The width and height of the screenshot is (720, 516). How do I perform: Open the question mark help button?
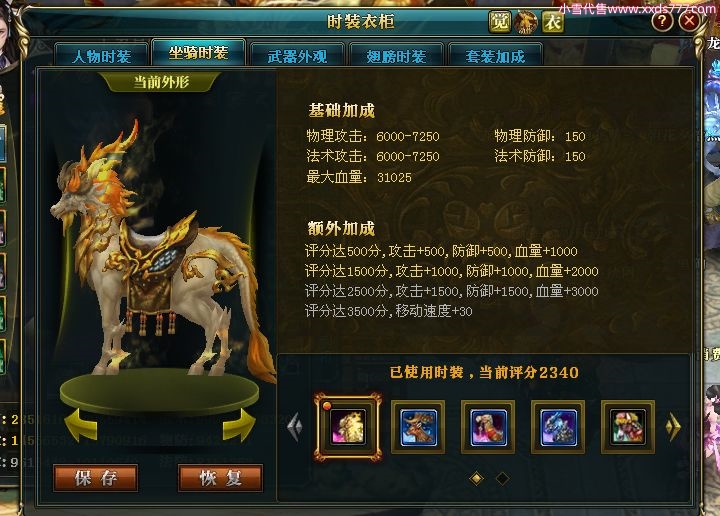click(662, 21)
